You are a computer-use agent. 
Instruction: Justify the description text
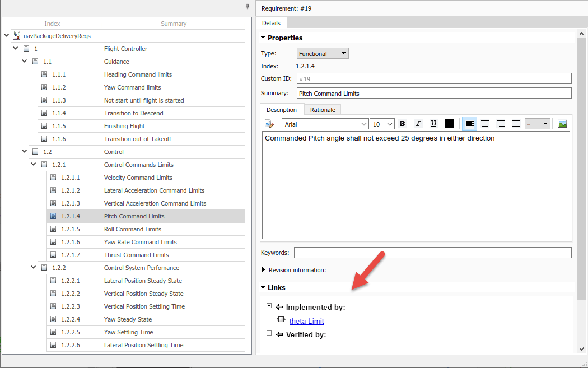(516, 124)
